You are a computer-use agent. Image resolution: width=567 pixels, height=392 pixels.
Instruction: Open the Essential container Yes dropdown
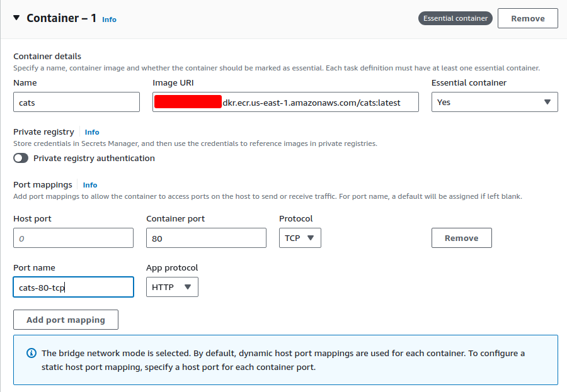coord(494,102)
